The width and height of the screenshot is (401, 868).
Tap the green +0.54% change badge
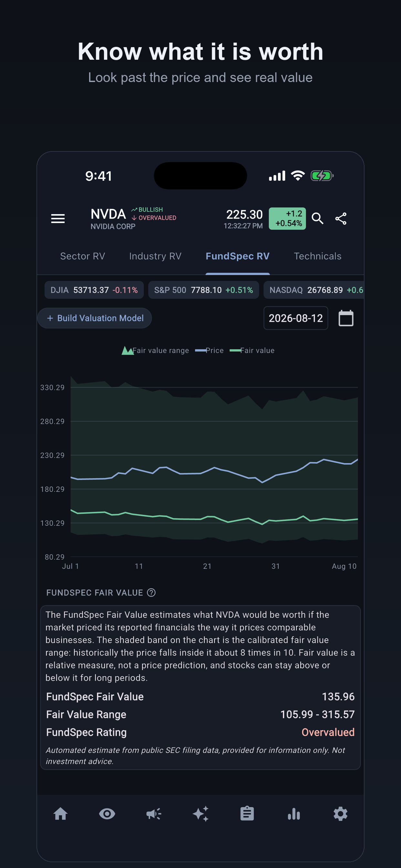point(287,219)
